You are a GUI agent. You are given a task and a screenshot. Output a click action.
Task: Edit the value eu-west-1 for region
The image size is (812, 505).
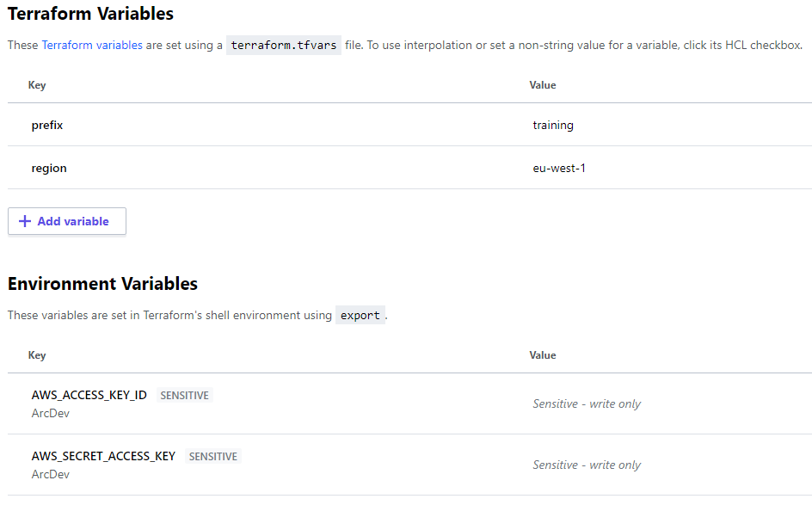click(x=560, y=168)
